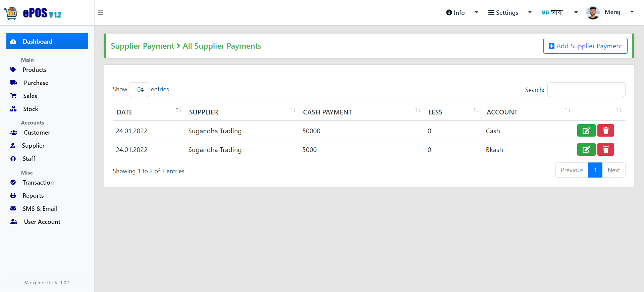Open the Supplier sidebar item

tap(33, 146)
